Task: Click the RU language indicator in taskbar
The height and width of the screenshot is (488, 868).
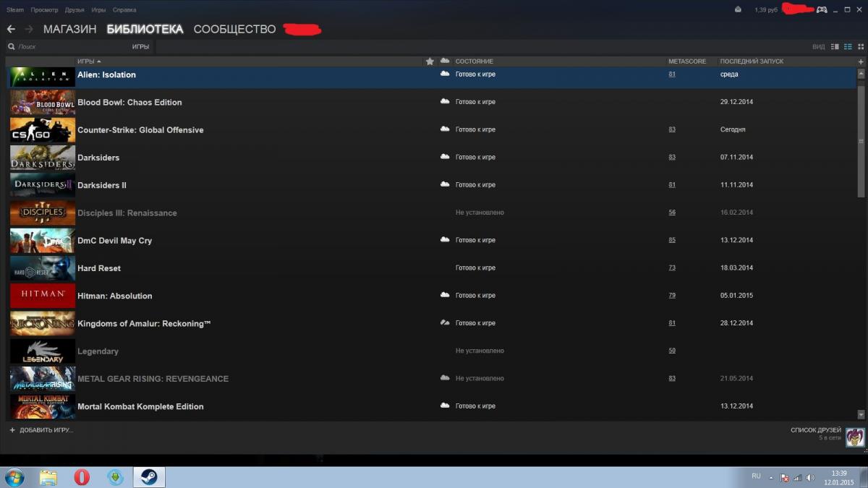Action: [x=756, y=476]
